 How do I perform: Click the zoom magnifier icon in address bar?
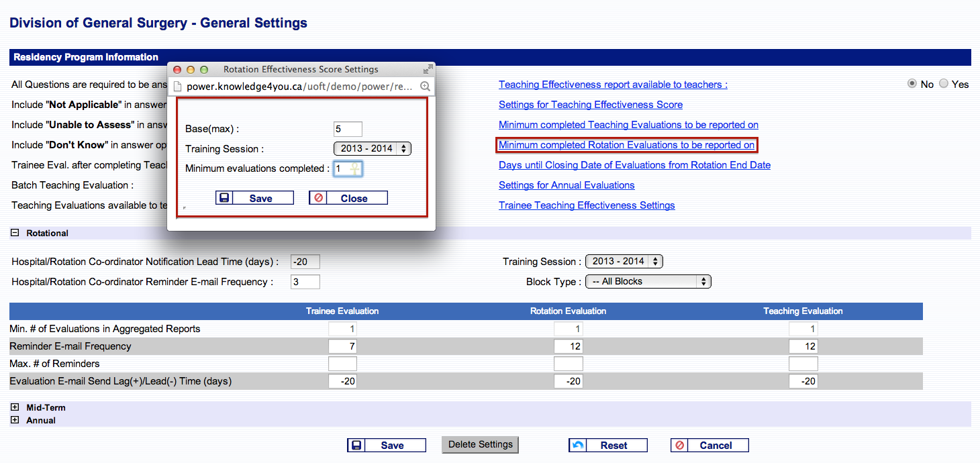pyautogui.click(x=425, y=87)
